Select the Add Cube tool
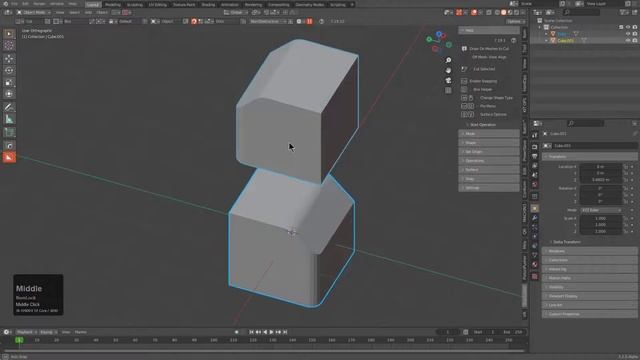The height and width of the screenshot is (360, 640). pyautogui.click(x=9, y=132)
